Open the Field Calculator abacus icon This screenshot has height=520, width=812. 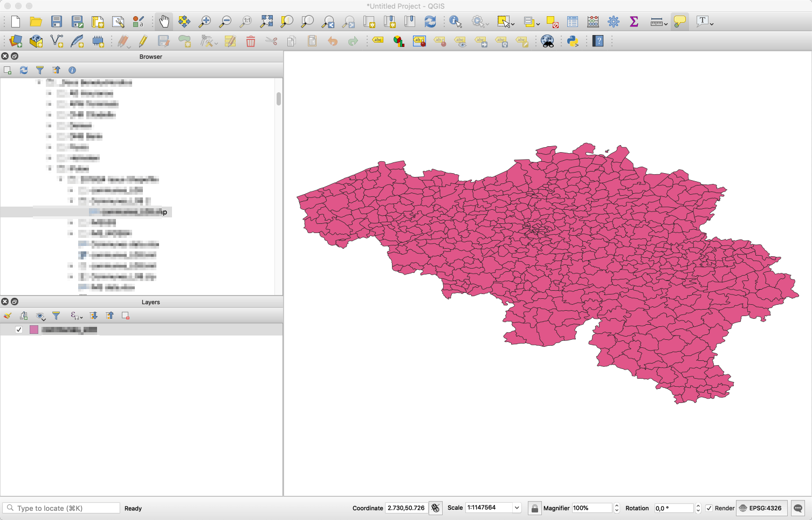coord(593,22)
